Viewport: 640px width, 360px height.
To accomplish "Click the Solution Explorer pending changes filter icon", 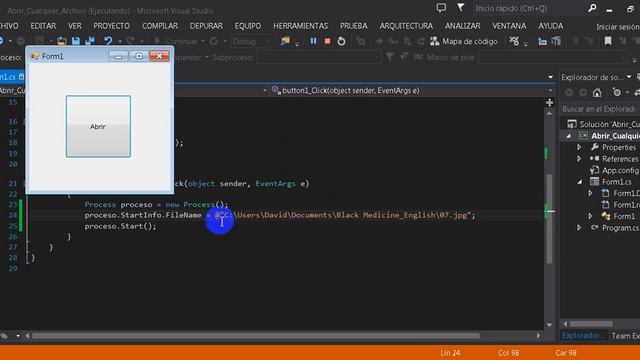I will coord(617,93).
